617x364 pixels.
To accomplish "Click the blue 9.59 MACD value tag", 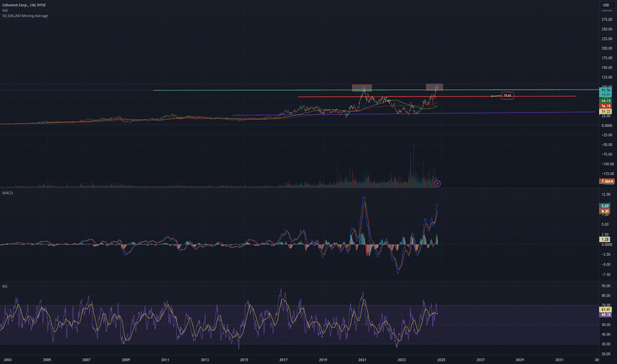I will point(604,206).
